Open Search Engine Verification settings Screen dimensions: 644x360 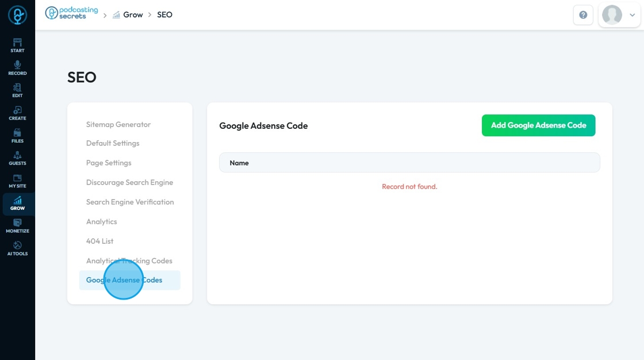coord(130,202)
